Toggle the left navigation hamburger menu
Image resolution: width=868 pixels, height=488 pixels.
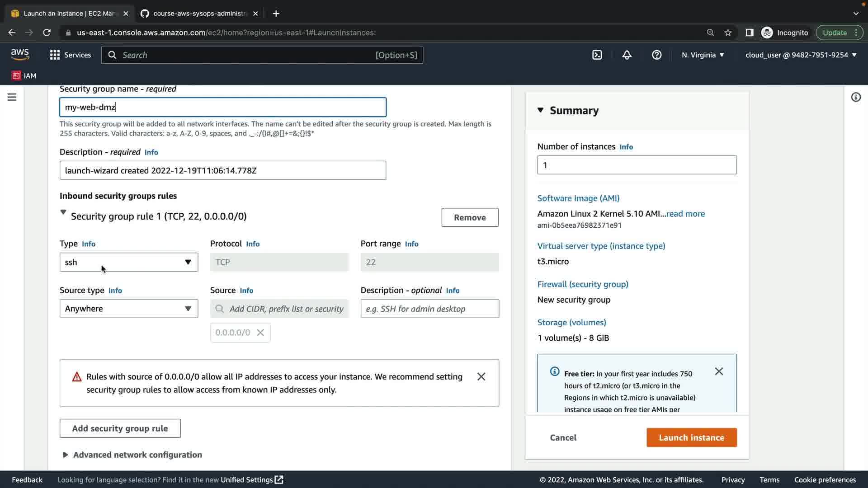point(12,97)
